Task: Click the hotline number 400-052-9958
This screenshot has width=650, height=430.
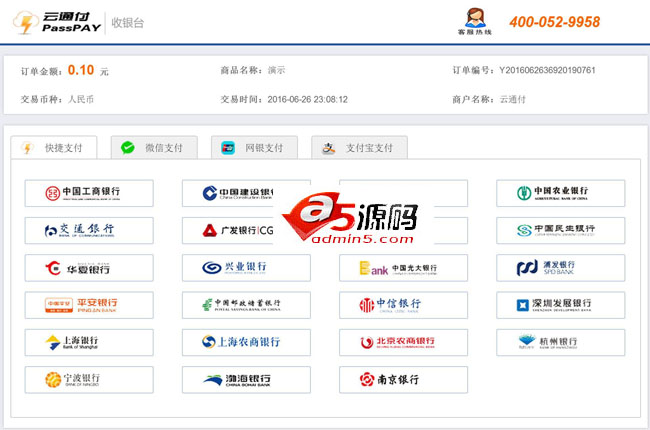Action: coord(555,22)
